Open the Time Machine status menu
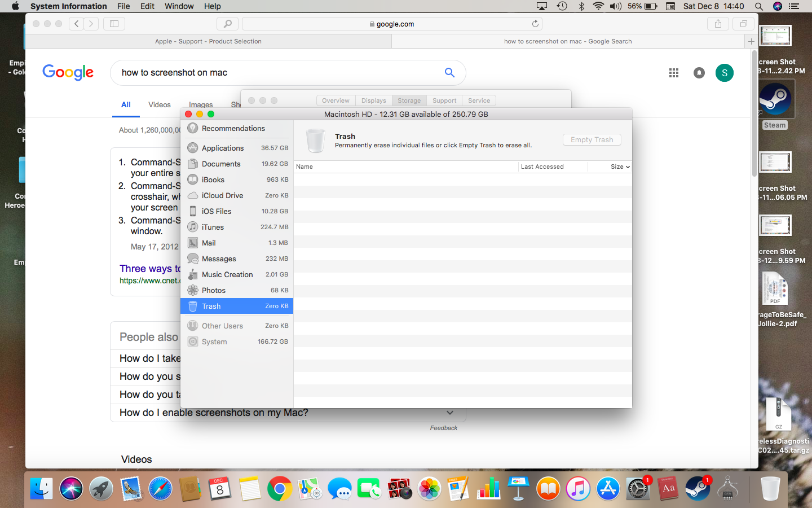Image resolution: width=812 pixels, height=508 pixels. 562,6
